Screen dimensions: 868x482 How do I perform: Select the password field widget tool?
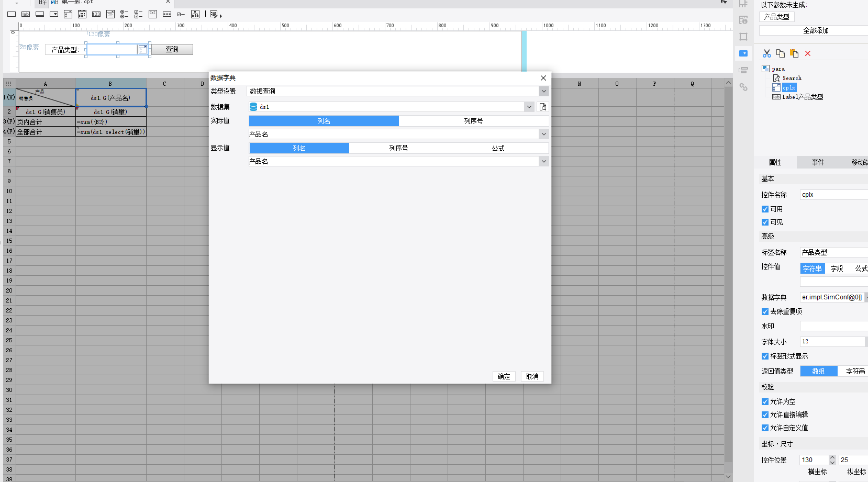(167, 14)
